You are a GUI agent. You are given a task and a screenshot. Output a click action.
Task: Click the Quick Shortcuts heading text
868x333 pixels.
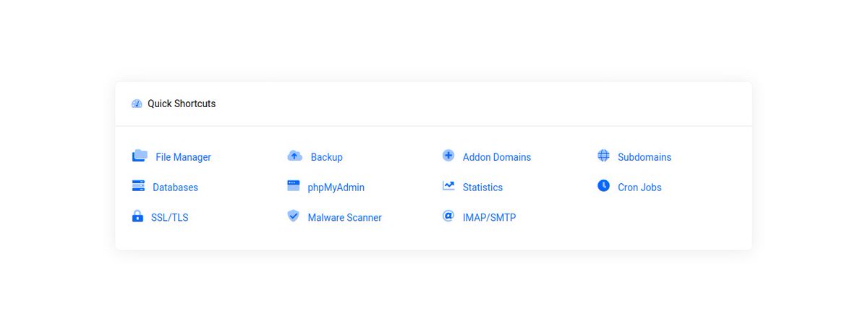(x=182, y=104)
